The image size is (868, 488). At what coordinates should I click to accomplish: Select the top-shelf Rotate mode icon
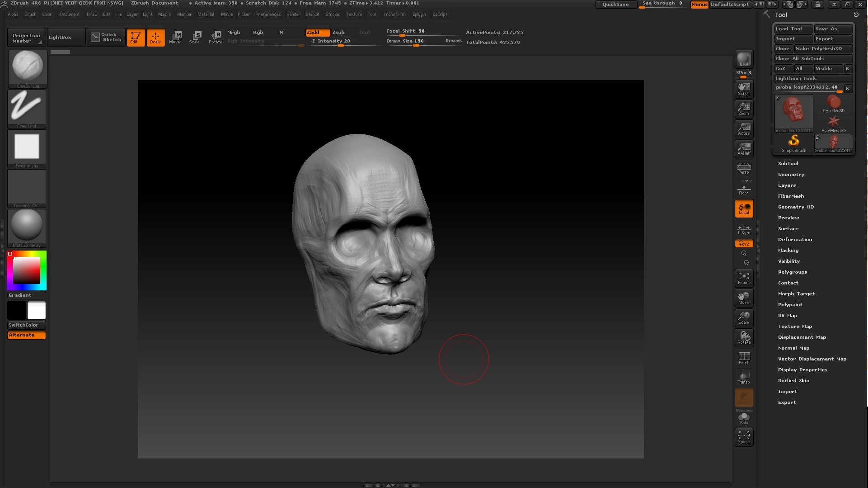coord(215,37)
